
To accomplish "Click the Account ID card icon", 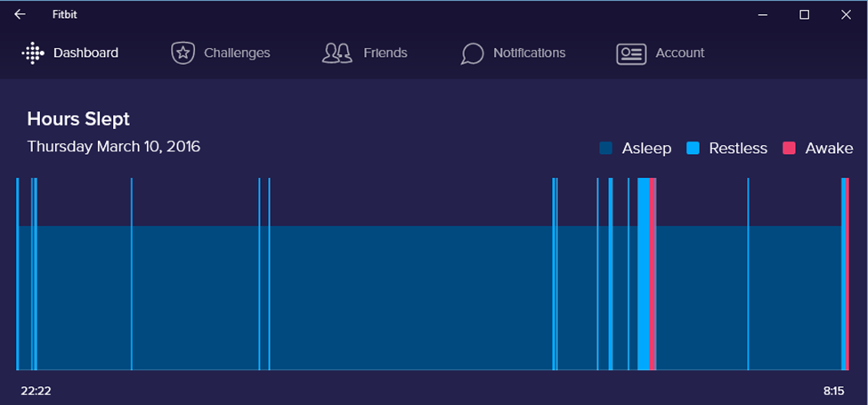I will (630, 53).
